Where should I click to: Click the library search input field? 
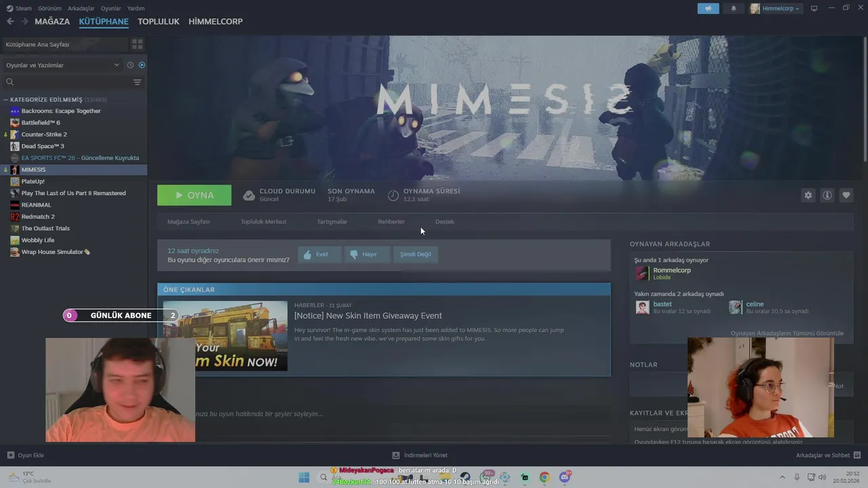tap(73, 82)
